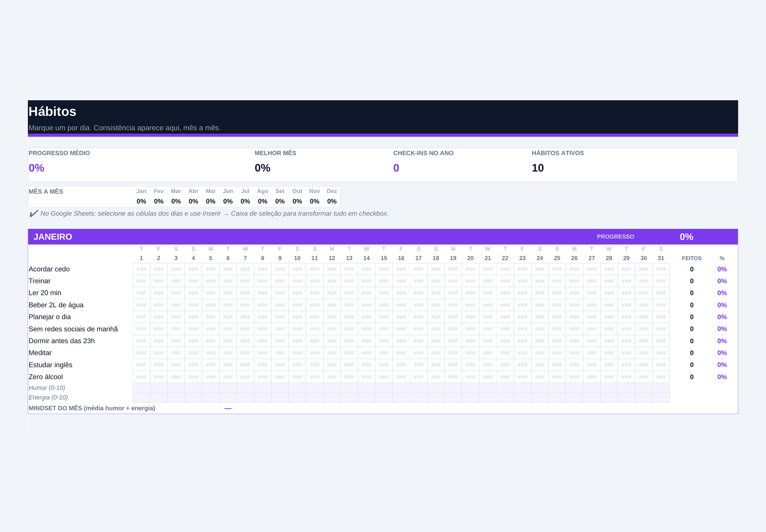Select the Beber 2L de água habit name
This screenshot has height=532, width=766.
[56, 305]
